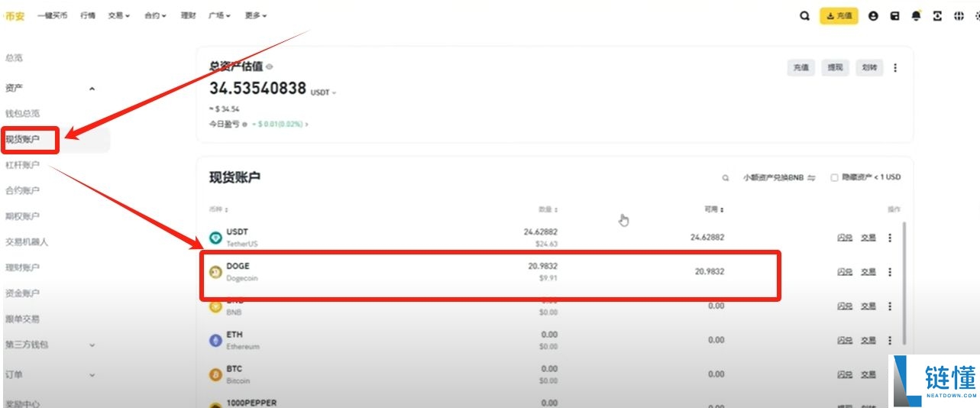
Task: Open the notifications bell
Action: [x=916, y=15]
